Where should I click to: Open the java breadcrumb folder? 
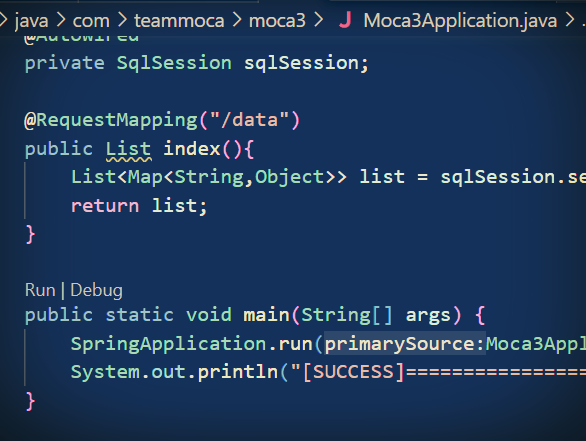tap(31, 21)
